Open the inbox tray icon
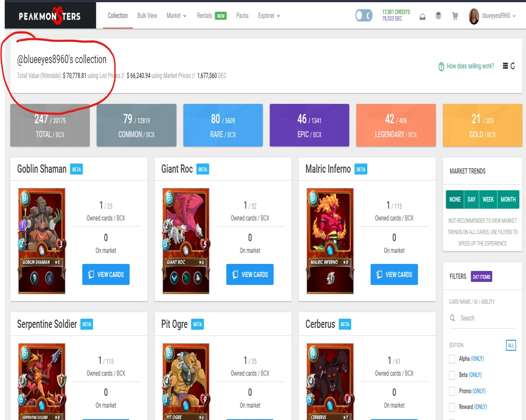This screenshot has height=420, width=526. 423,16
